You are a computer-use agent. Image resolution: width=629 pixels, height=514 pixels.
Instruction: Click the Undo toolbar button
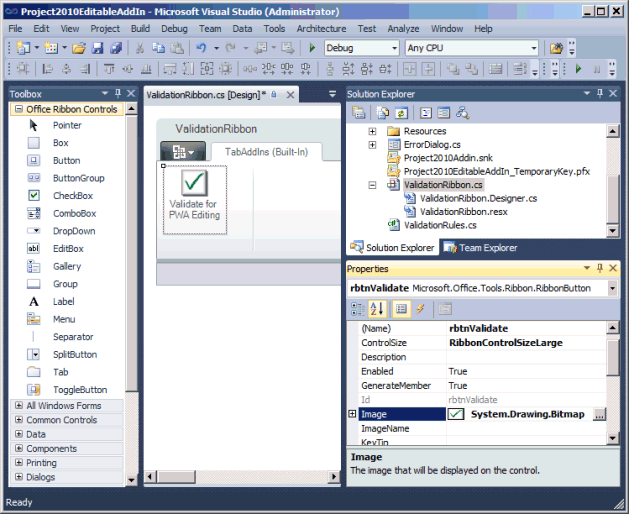tap(201, 48)
